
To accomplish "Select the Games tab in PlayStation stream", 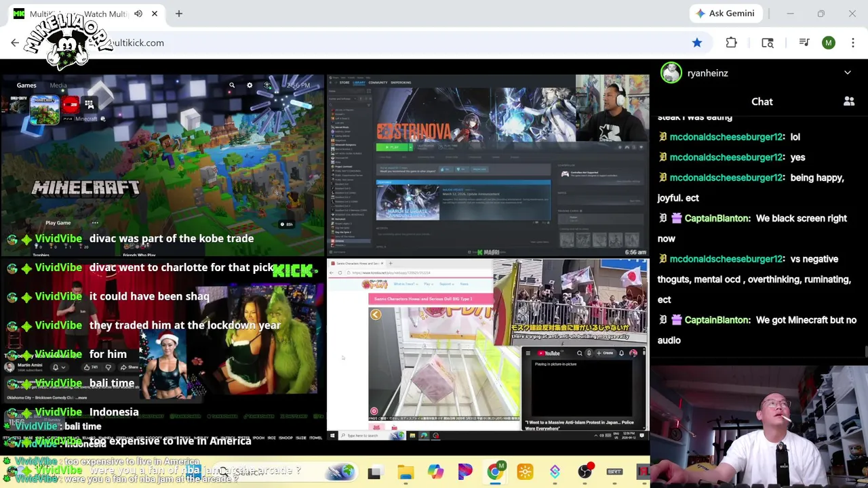I will coord(26,85).
